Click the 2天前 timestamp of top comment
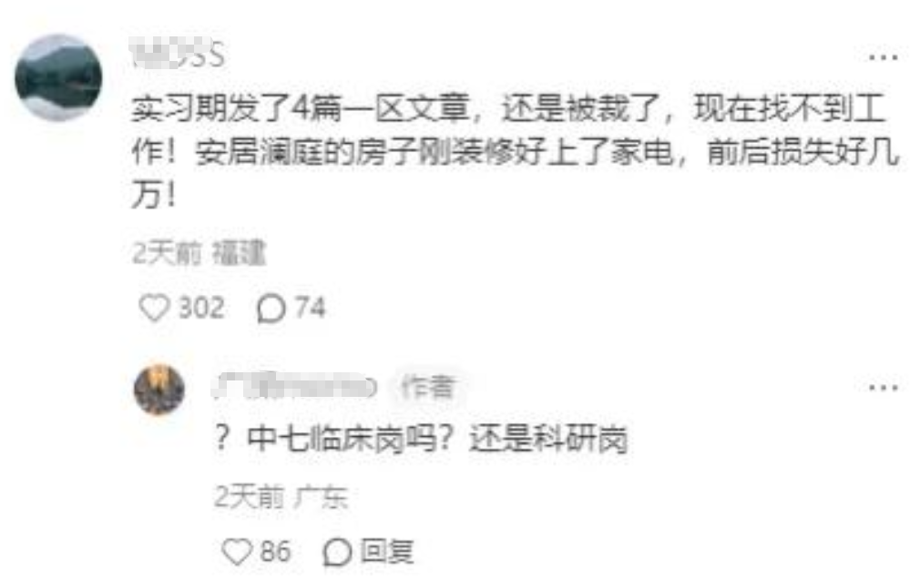The height and width of the screenshot is (588, 920). click(x=167, y=254)
